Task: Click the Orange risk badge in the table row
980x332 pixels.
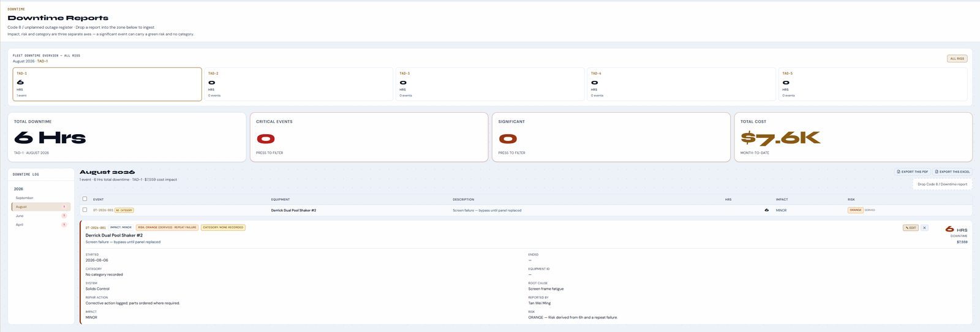Action: (x=855, y=210)
